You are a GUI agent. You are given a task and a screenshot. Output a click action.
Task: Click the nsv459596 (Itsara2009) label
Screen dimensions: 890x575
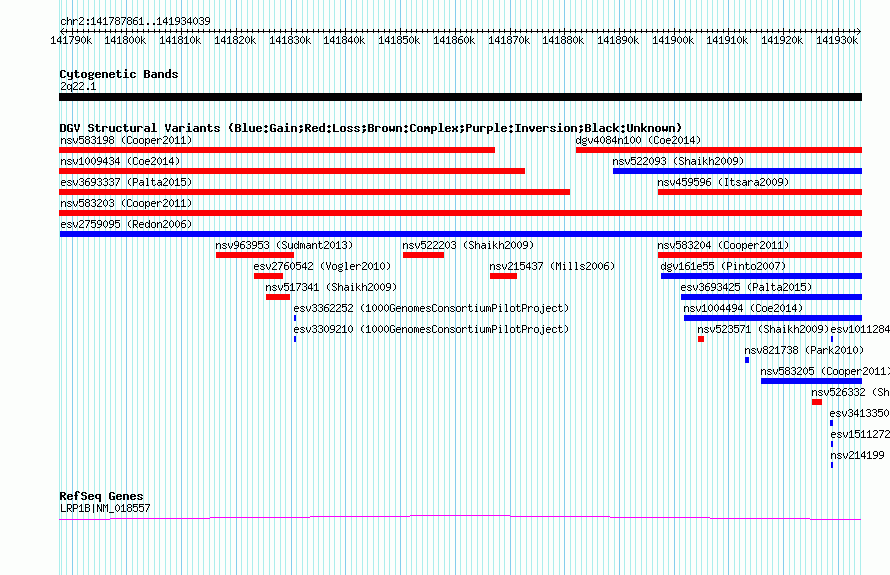click(x=723, y=182)
